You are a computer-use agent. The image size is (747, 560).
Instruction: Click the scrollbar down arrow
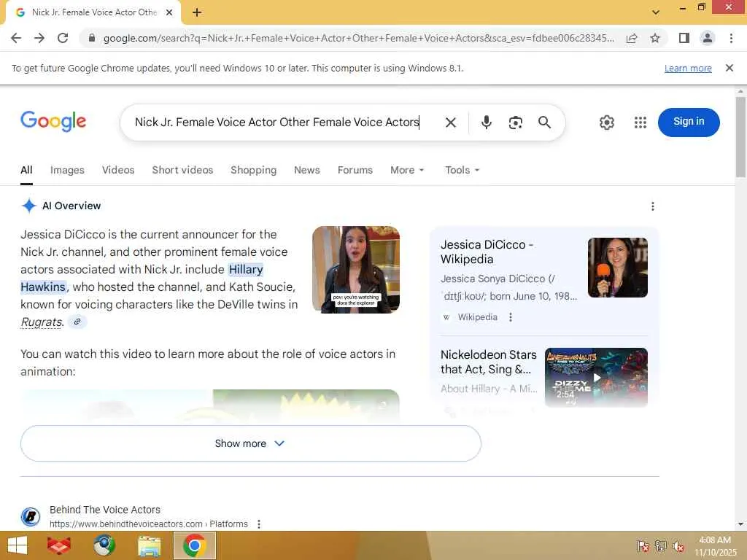pos(740,524)
